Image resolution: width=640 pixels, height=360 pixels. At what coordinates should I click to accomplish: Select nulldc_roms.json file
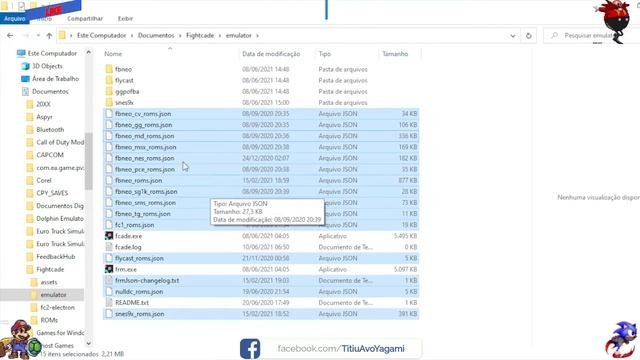point(261,291)
